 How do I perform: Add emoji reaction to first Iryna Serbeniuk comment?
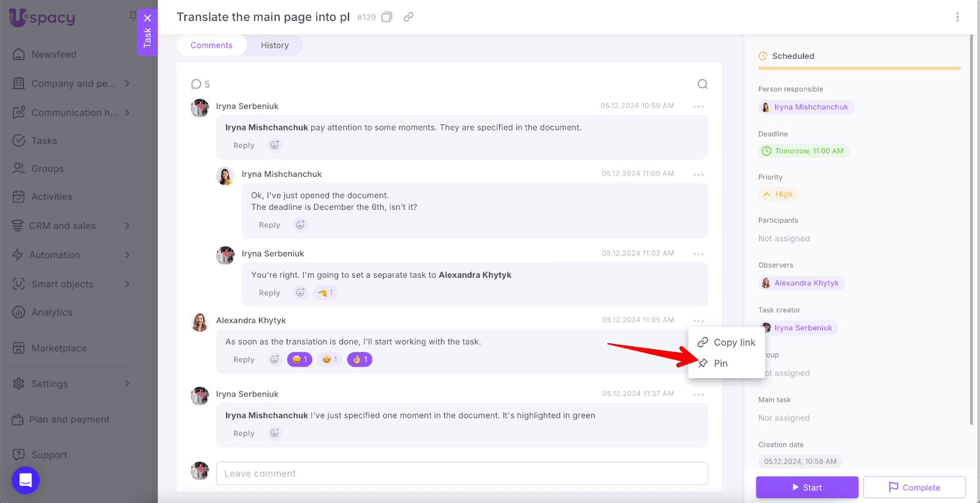[275, 145]
